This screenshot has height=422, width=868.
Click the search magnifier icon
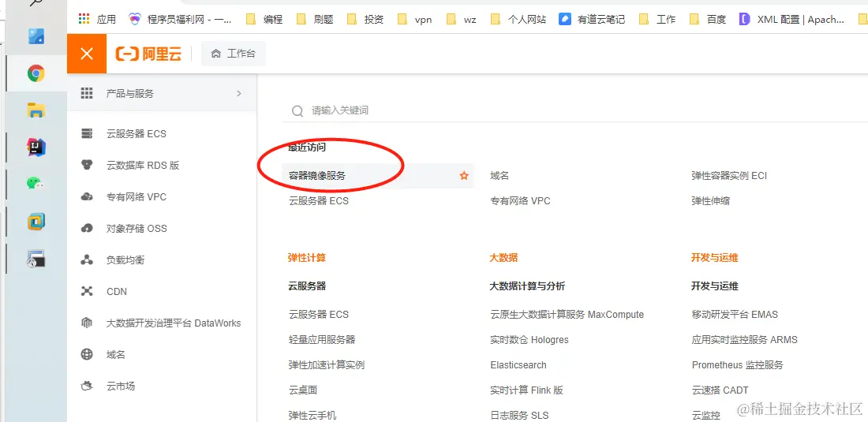tap(297, 111)
